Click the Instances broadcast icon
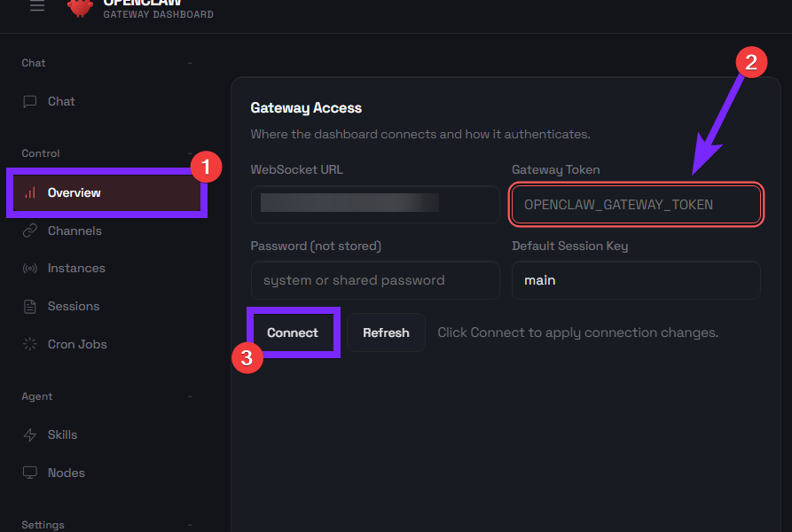 point(30,269)
